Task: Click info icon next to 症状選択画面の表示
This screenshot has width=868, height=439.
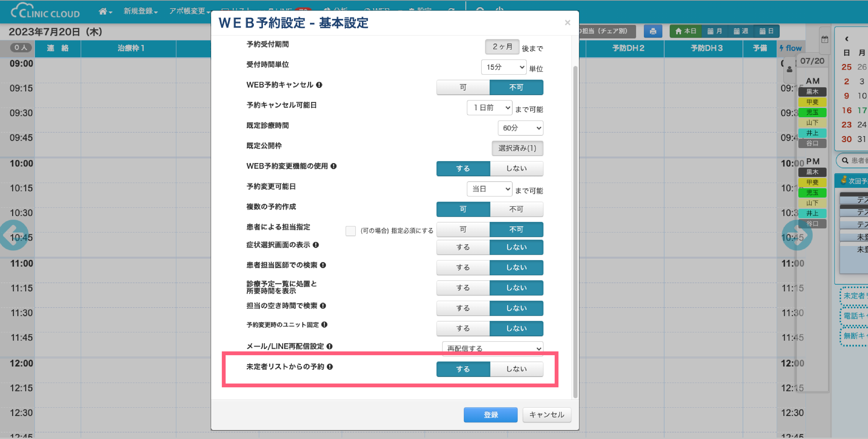Action: 316,245
